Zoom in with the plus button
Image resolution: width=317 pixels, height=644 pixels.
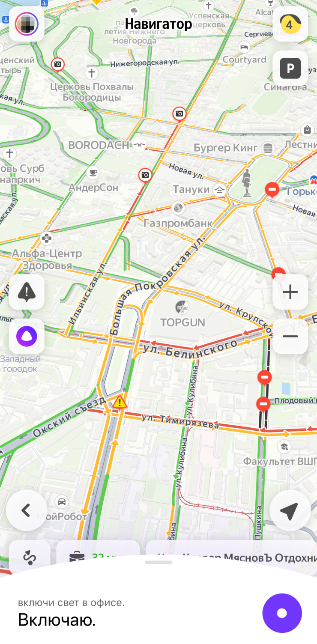290,292
